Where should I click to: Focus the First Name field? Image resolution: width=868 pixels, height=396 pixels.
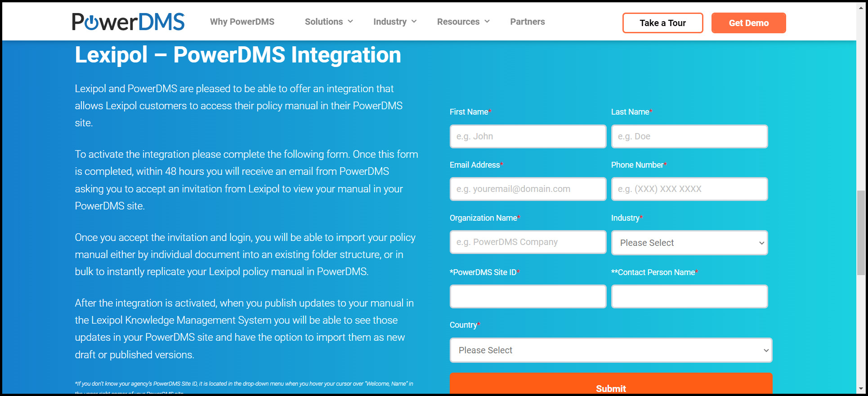coord(528,136)
